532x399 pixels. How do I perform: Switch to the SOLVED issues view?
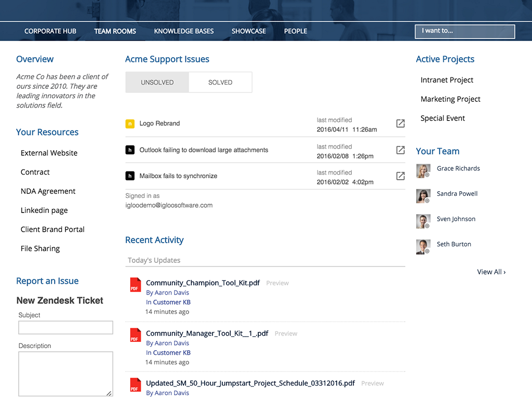coord(220,82)
